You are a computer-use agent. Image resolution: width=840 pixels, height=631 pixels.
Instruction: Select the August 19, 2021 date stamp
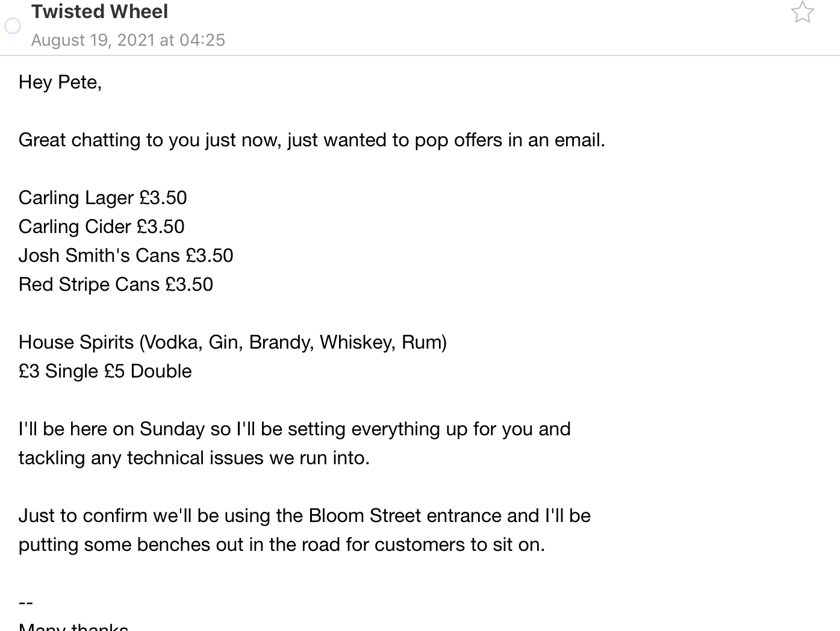click(128, 40)
